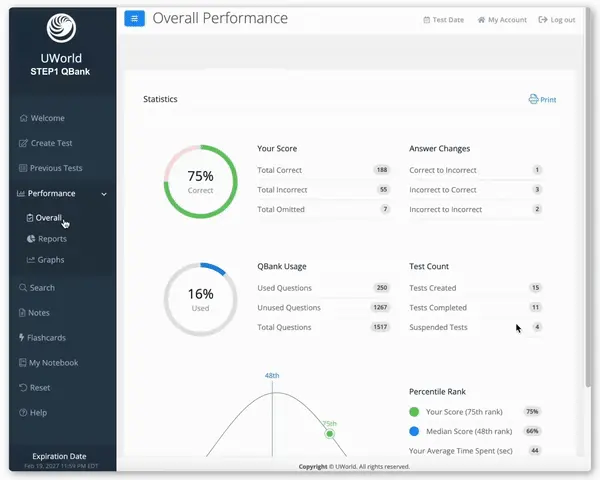Click the My Notebook book icon
The height and width of the screenshot is (480, 600).
coord(23,362)
